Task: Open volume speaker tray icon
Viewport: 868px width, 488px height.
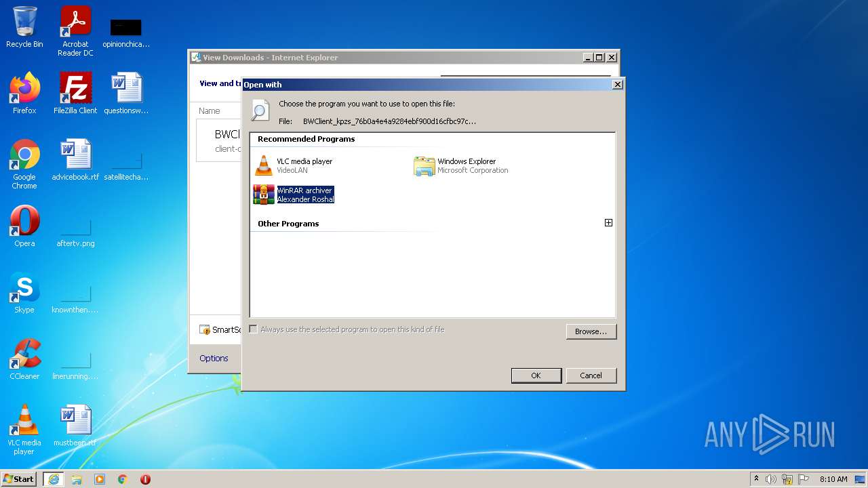Action: pyautogui.click(x=771, y=479)
